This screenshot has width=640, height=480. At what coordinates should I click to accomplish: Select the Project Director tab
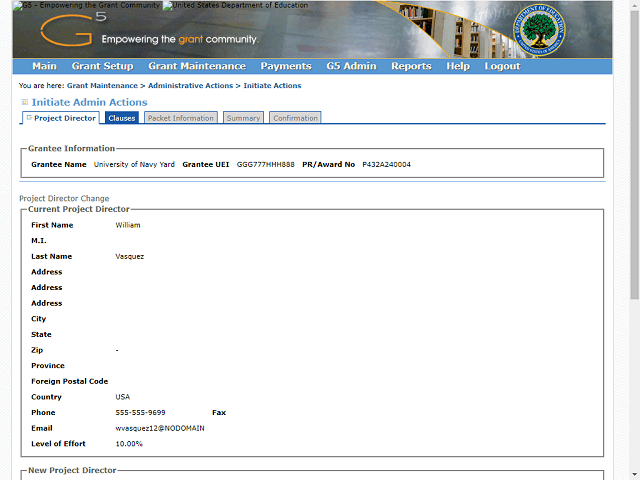coord(61,118)
